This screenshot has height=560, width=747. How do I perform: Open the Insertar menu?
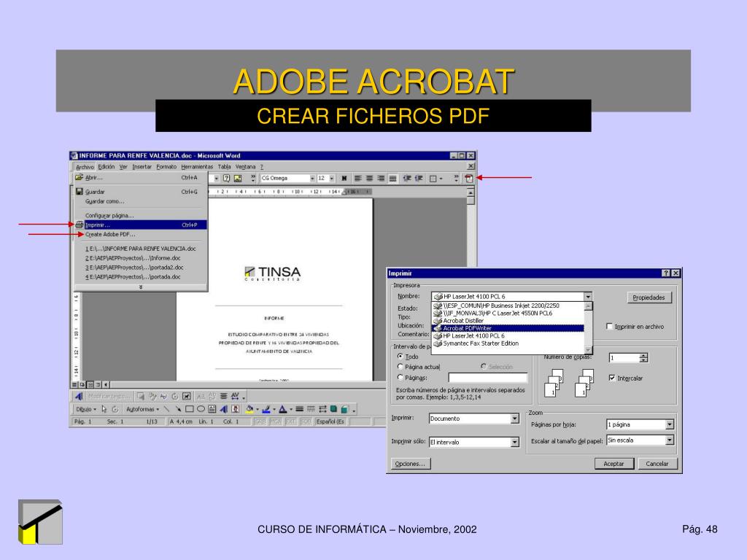click(142, 167)
